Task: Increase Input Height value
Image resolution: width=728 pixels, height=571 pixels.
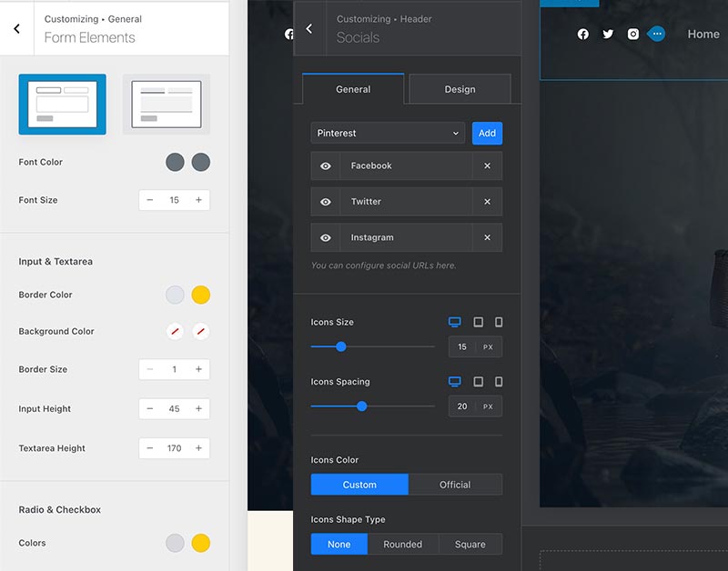Action: tap(198, 408)
